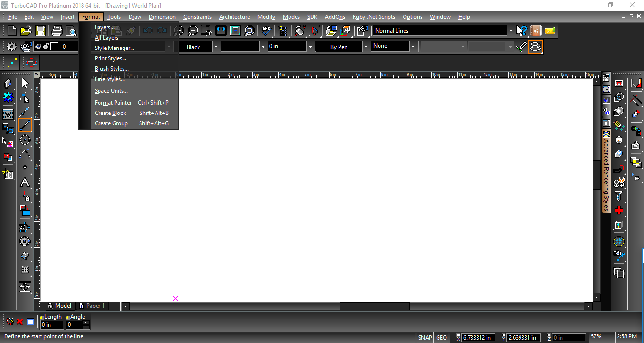Screen dimensions: 644x343
Task: Click the Print icon
Action: (x=57, y=31)
